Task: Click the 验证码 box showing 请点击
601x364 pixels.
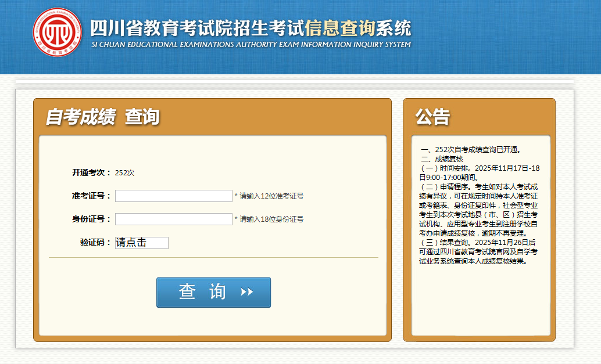Action: [142, 243]
